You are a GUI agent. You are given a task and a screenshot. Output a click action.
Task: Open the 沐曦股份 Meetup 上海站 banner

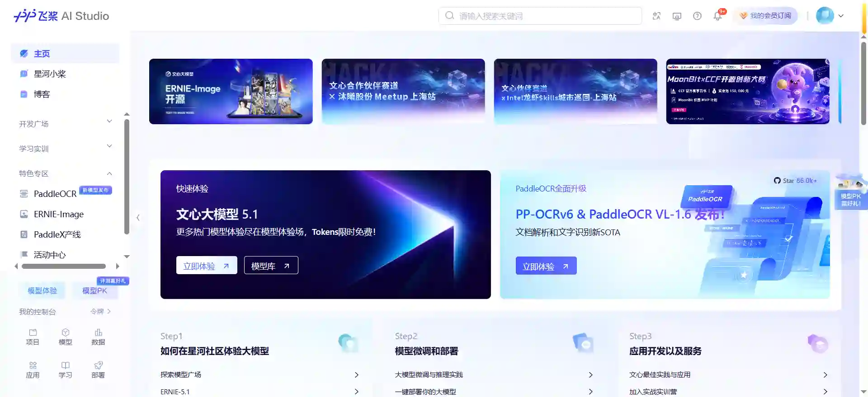[x=403, y=91]
